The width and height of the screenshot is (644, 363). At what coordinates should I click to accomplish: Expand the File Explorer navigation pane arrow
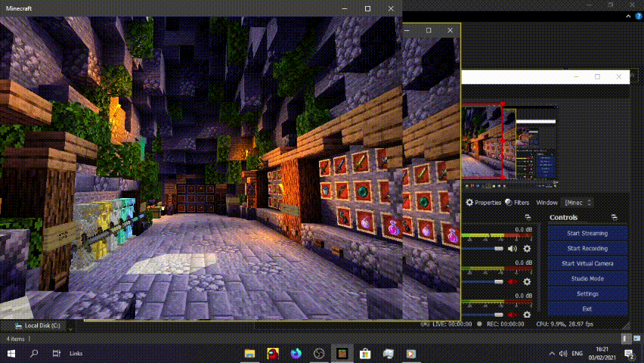coord(70,328)
